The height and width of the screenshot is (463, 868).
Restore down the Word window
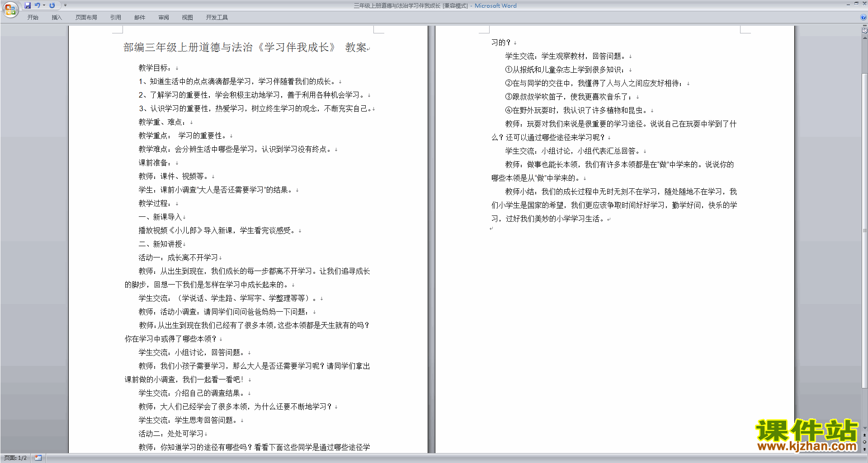click(x=856, y=4)
